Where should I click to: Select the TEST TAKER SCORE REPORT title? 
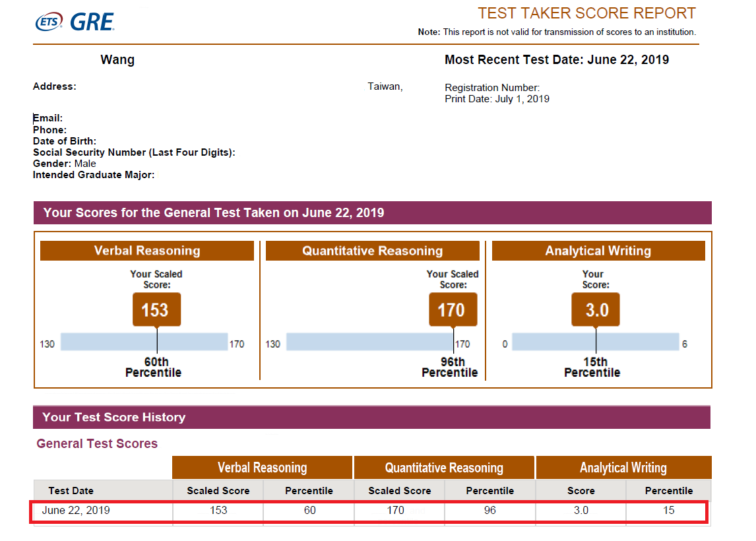pos(586,13)
